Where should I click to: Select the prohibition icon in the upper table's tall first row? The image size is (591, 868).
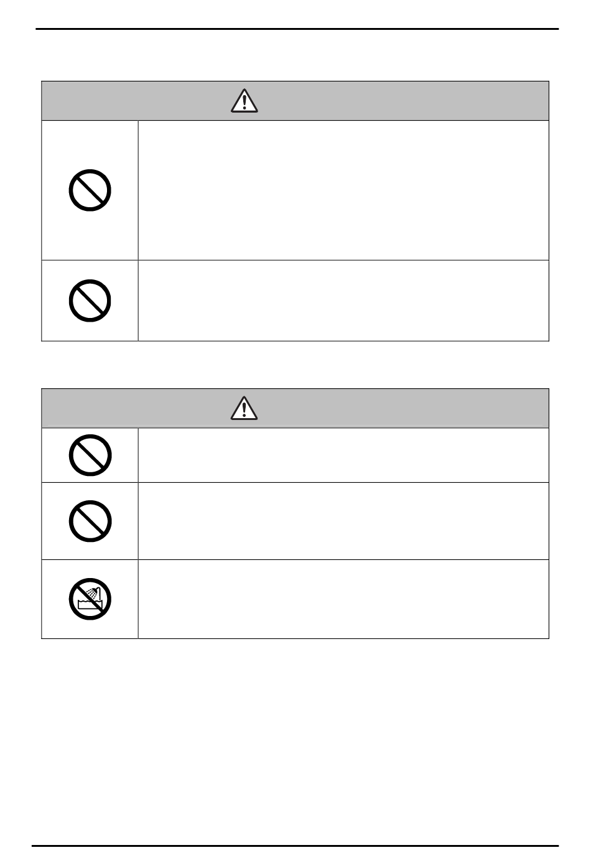tap(90, 190)
